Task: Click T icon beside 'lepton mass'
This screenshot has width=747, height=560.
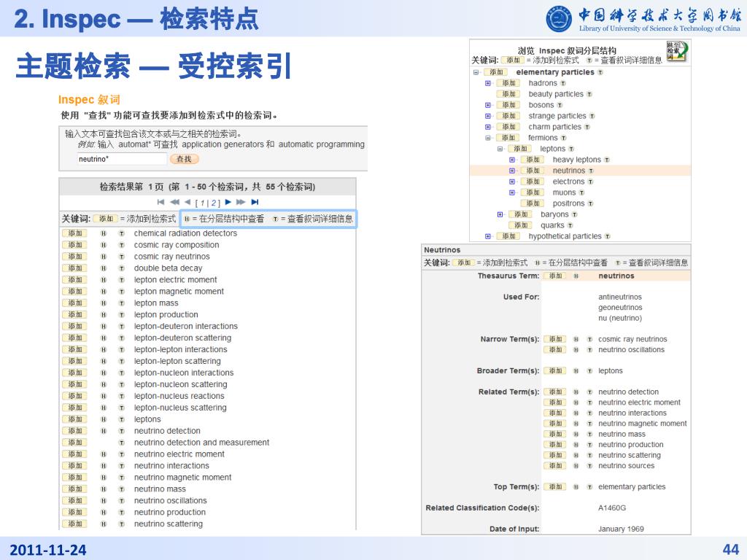Action: point(122,303)
